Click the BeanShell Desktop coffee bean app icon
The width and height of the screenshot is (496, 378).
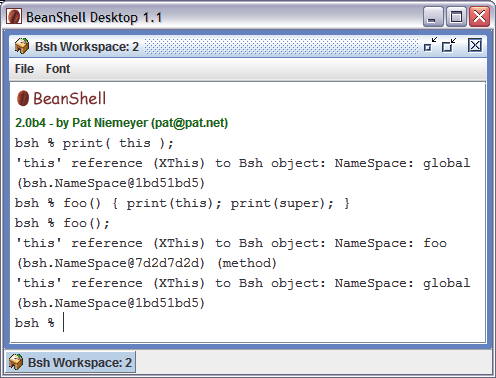tap(14, 16)
